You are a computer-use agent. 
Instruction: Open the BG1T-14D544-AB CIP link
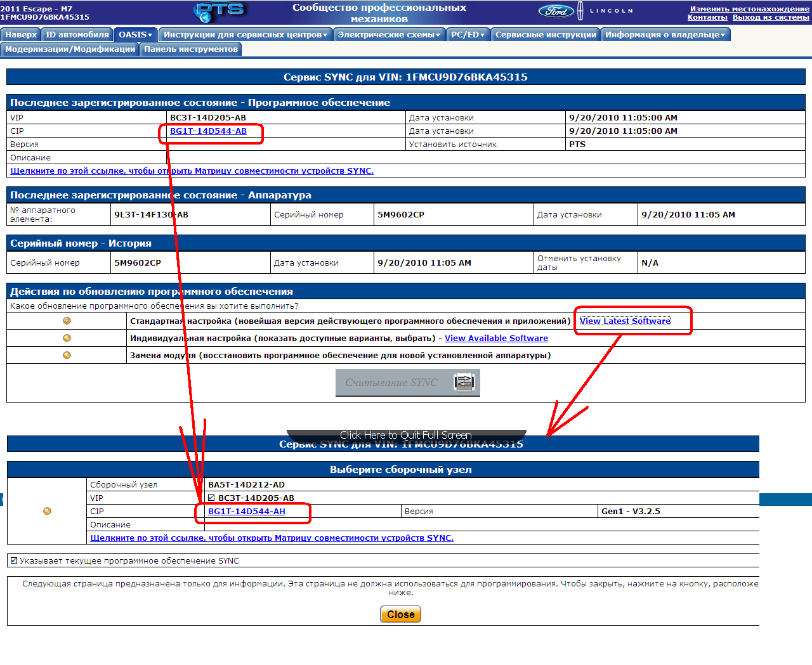208,131
